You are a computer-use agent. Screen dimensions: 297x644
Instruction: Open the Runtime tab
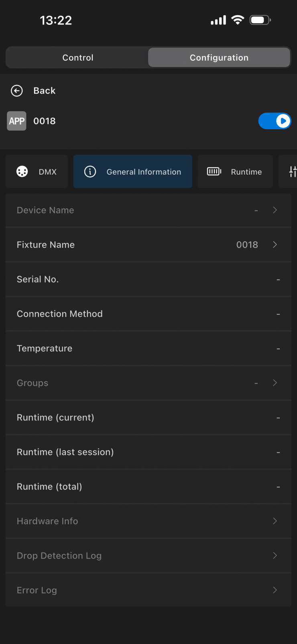click(235, 171)
